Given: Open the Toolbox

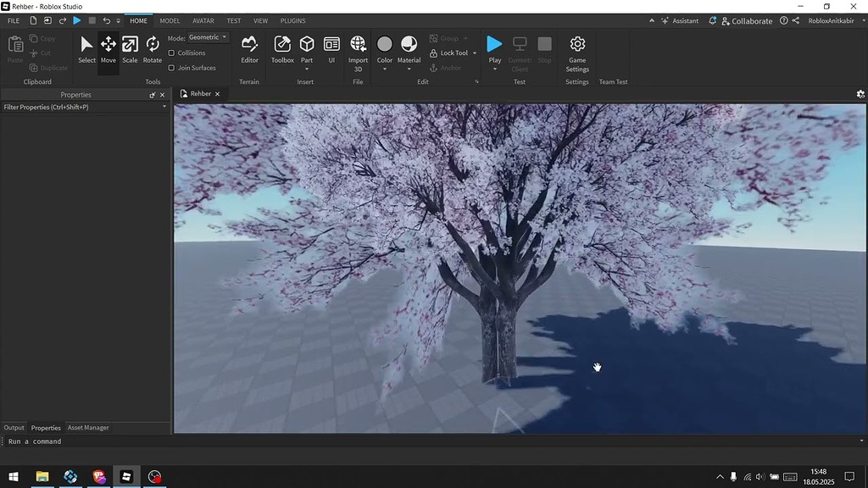Looking at the screenshot, I should (x=282, y=49).
